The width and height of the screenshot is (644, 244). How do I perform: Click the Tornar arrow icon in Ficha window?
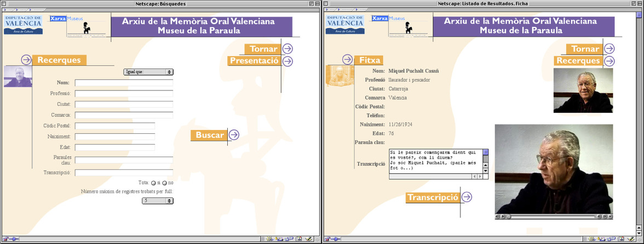point(610,49)
